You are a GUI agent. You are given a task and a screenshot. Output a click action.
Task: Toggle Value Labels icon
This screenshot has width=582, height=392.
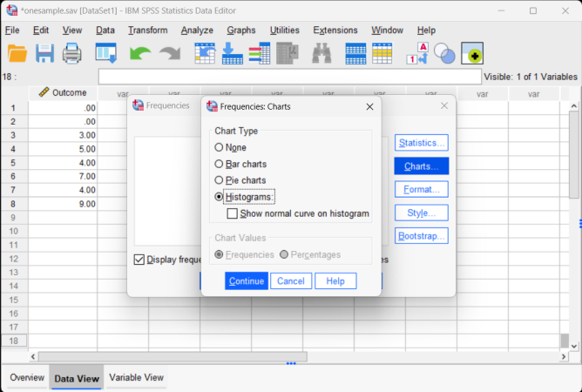417,53
